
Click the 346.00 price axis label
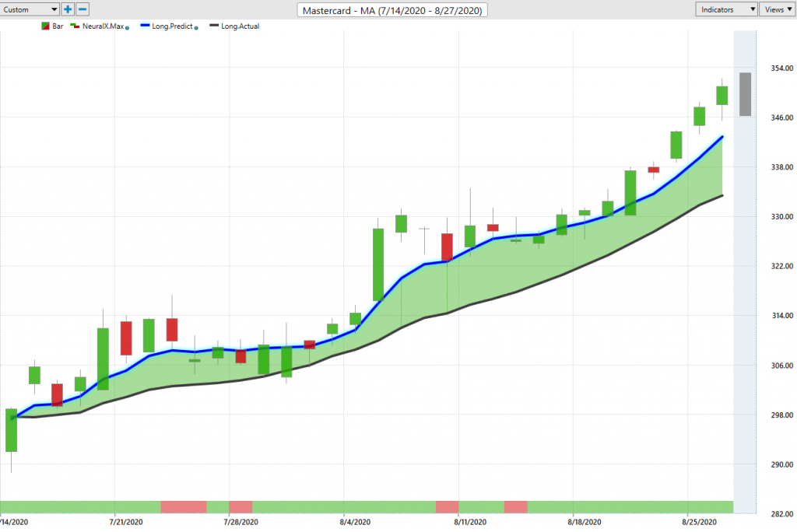[x=781, y=117]
